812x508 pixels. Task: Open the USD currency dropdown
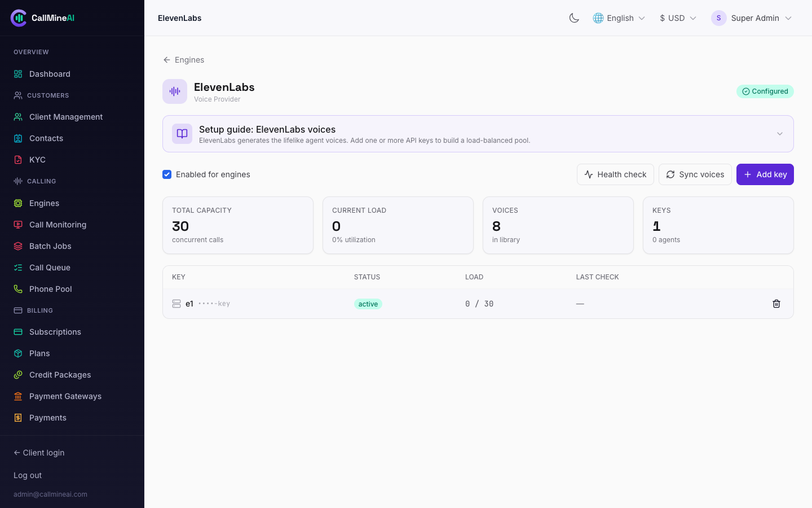(x=678, y=18)
